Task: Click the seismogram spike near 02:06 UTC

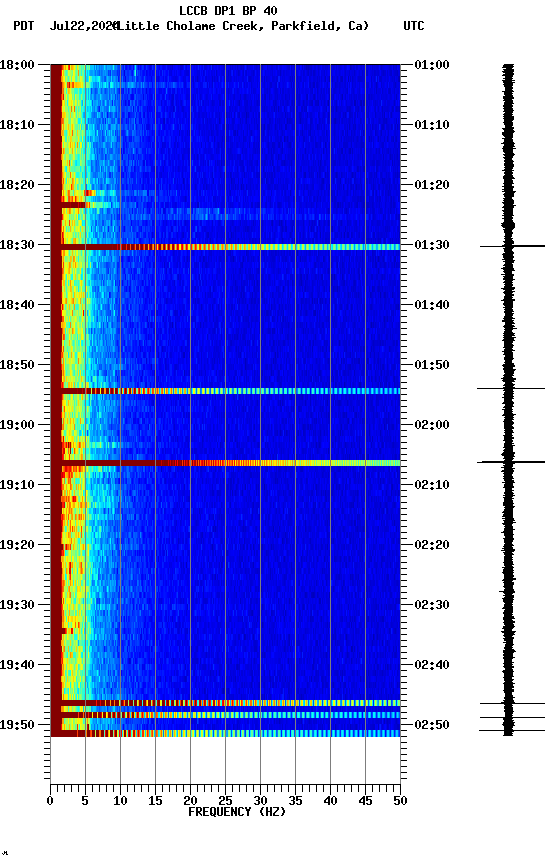Action: point(511,462)
